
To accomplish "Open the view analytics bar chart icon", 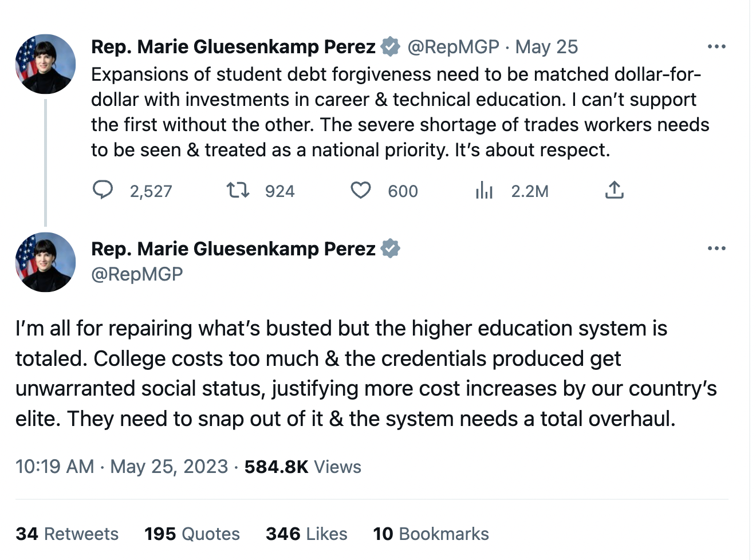I will [484, 190].
